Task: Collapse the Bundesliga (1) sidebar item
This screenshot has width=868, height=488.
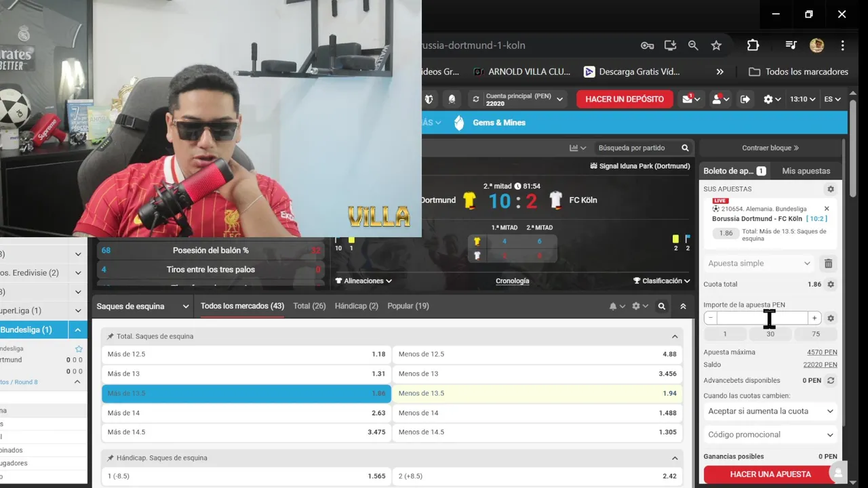Action: (x=78, y=330)
